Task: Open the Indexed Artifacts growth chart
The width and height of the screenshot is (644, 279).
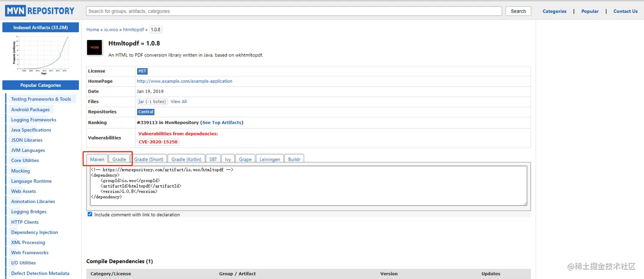Action: coord(40,55)
